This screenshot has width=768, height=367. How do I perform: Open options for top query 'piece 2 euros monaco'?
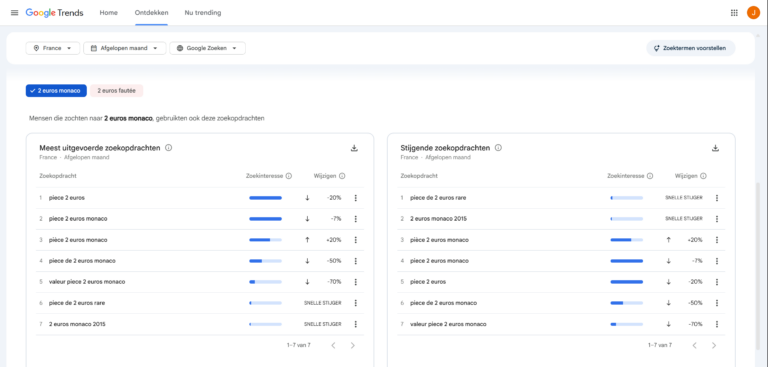point(356,219)
